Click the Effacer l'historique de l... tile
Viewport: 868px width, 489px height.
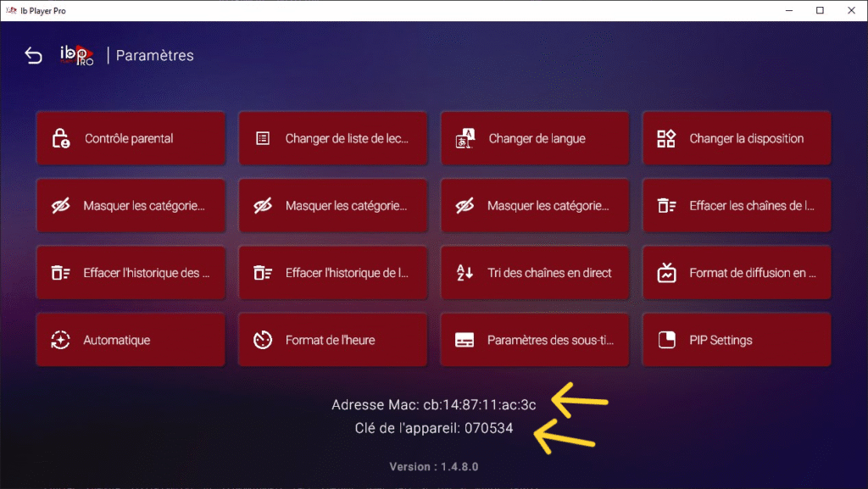(x=332, y=273)
